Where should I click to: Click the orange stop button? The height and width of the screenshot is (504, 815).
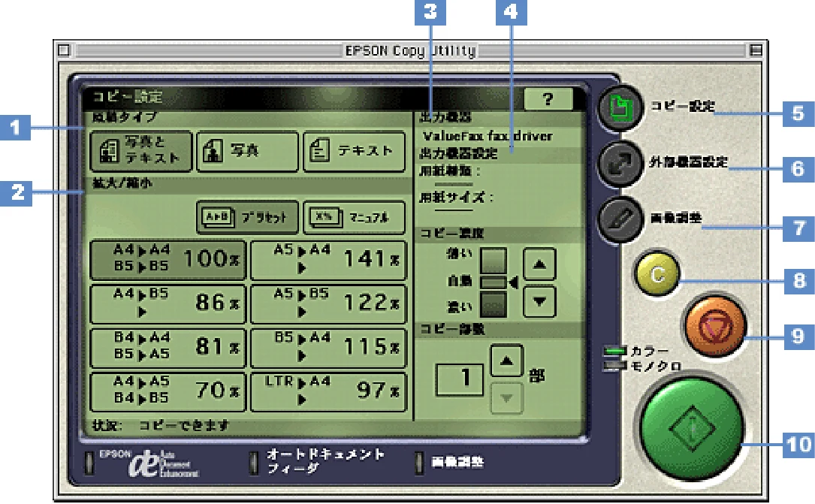715,327
